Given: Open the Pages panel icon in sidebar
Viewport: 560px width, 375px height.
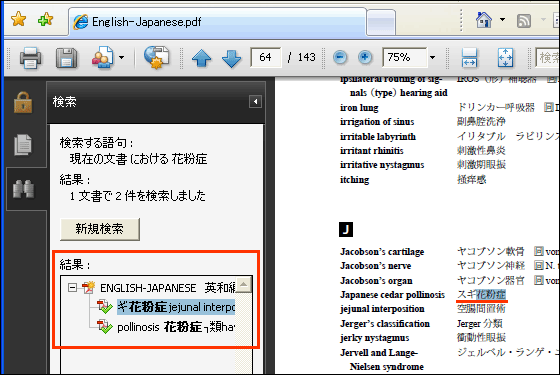Looking at the screenshot, I should (x=23, y=144).
